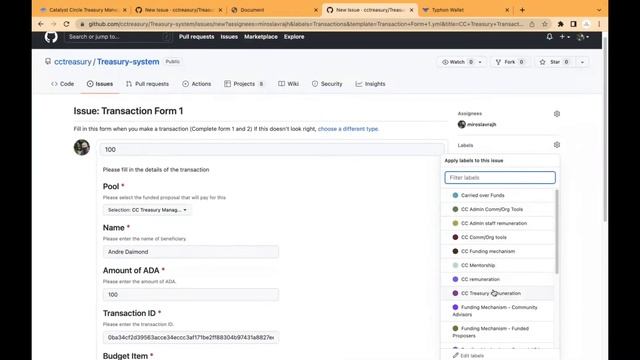Click the cctreasury owner link
Screen dimensions: 640x360
pos(73,62)
